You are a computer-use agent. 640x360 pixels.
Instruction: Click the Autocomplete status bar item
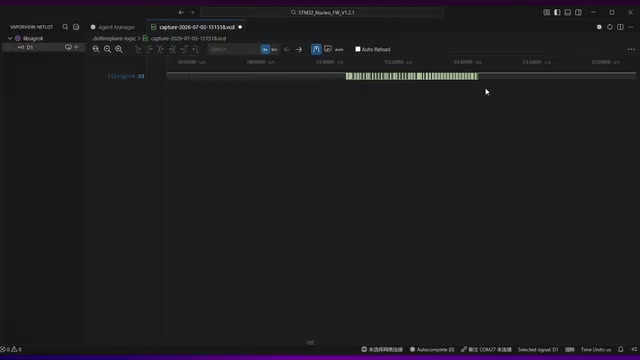[432, 349]
